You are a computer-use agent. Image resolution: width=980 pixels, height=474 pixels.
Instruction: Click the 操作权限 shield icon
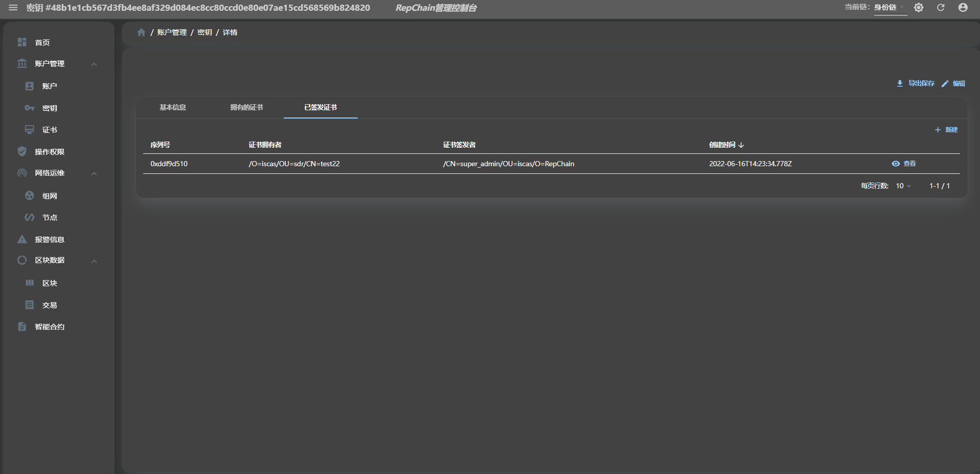click(x=22, y=151)
